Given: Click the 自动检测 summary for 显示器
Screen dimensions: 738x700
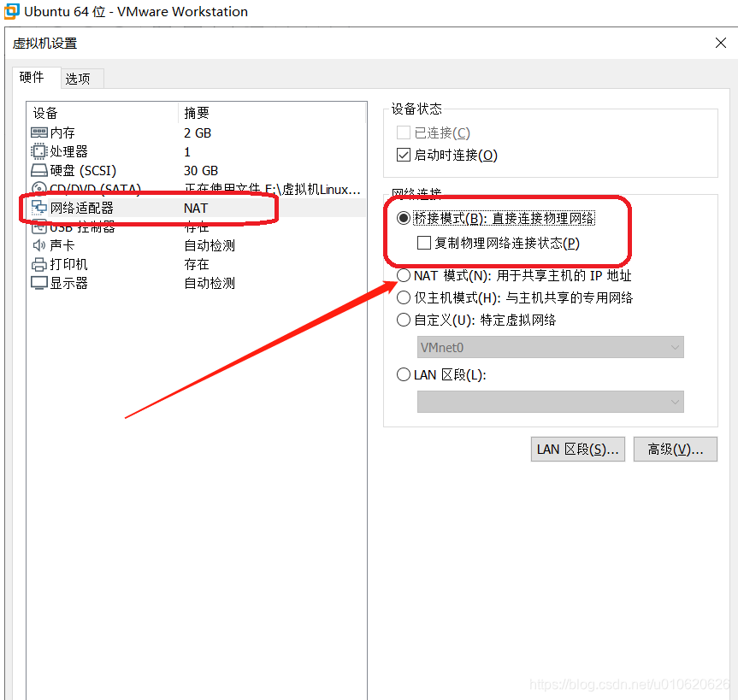Looking at the screenshot, I should (x=210, y=283).
